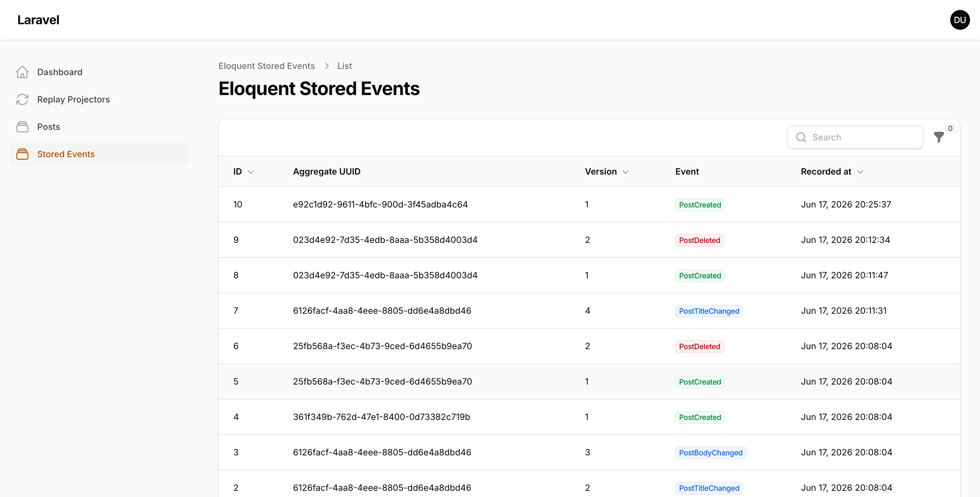
Task: Click the PostTitleChanged badge in row 7
Action: [709, 311]
